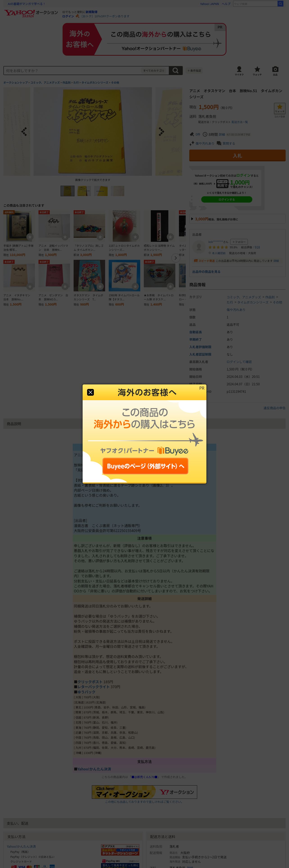
Task: Focus the 何をお探しですか search field
Action: point(72,71)
